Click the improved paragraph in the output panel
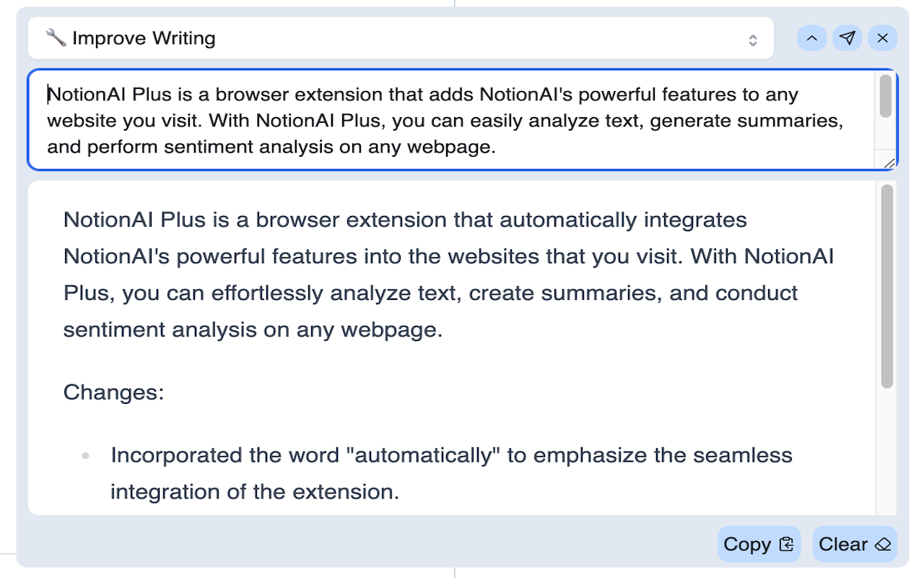This screenshot has height=578, width=924. click(x=449, y=275)
